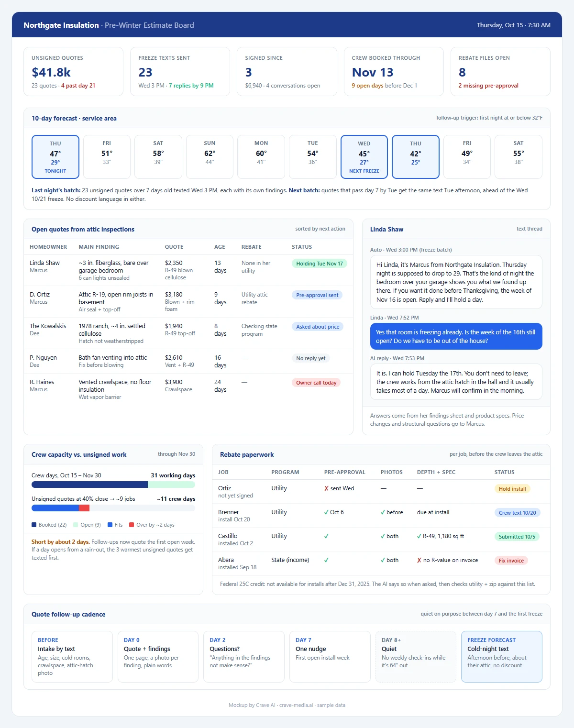
Task: Click the Open (9) legend swatch
Action: click(76, 525)
